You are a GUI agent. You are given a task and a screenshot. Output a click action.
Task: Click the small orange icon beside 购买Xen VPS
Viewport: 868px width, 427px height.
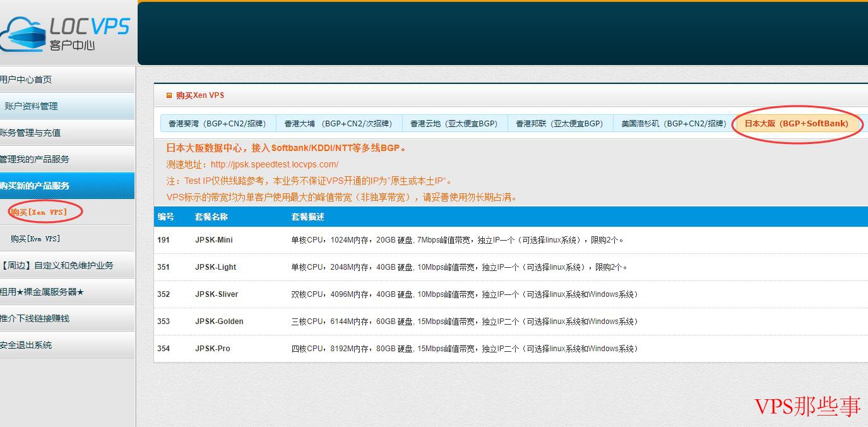click(x=169, y=95)
